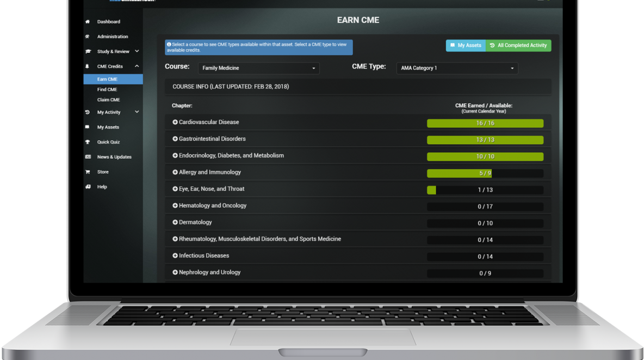This screenshot has width=644, height=360.
Task: Click the News & Updates newspaper icon
Action: tap(88, 157)
